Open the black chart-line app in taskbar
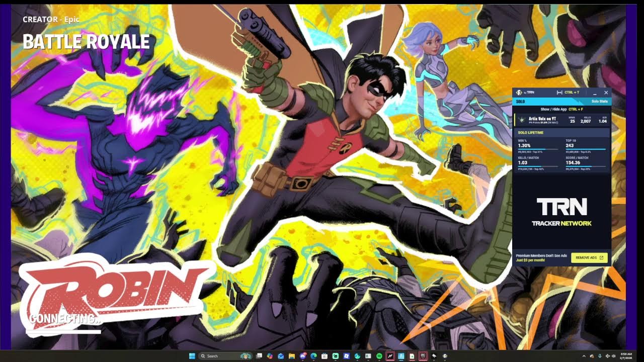Screen dimensions: 644x362 (390, 356)
